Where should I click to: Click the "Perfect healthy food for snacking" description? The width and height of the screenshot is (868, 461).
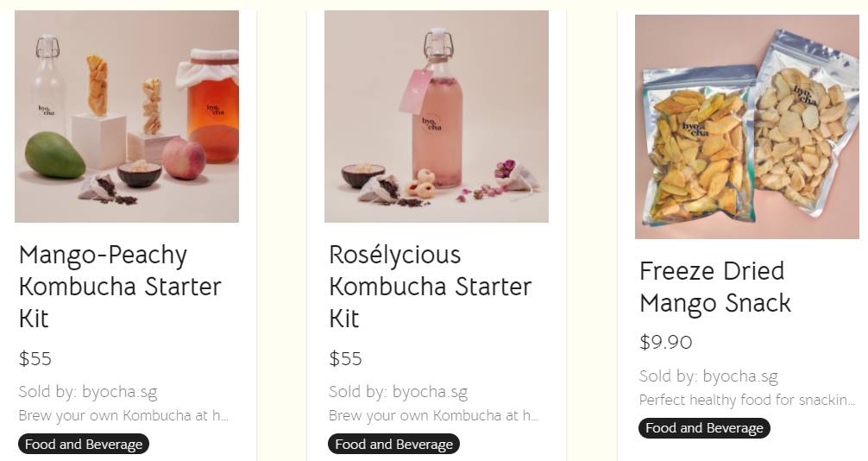point(747,400)
